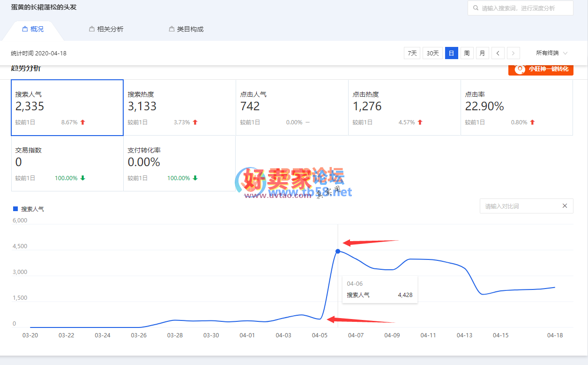Choose the 30天 time range button
588x365 pixels.
(432, 53)
